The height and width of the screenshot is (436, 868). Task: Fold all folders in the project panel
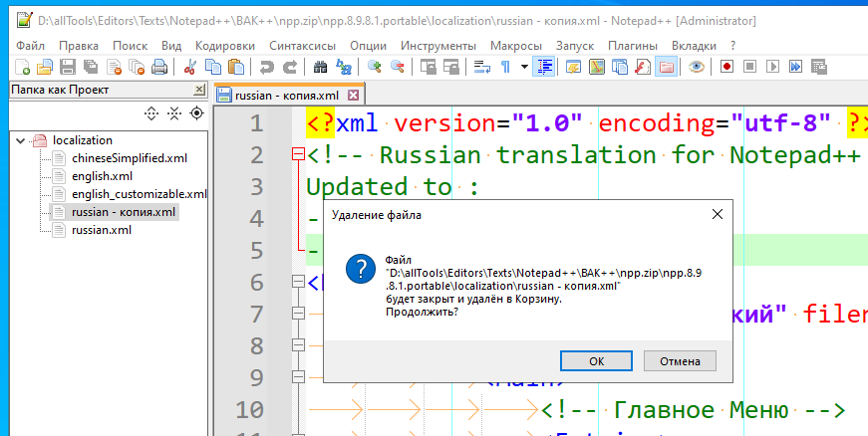(174, 113)
